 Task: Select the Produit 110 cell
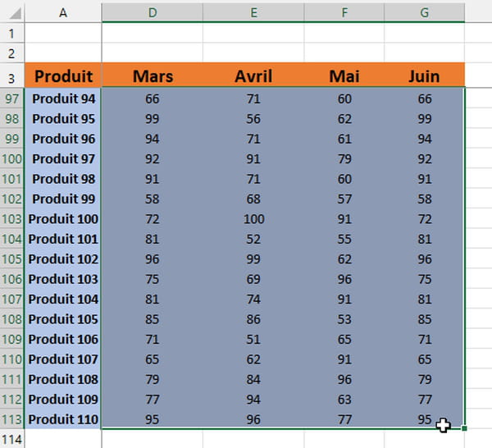tap(63, 419)
